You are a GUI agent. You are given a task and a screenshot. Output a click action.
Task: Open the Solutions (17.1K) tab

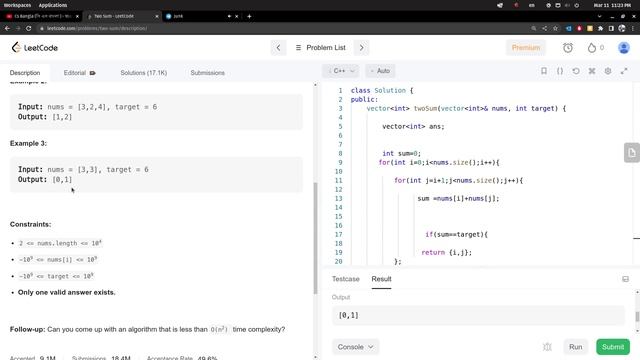[144, 73]
